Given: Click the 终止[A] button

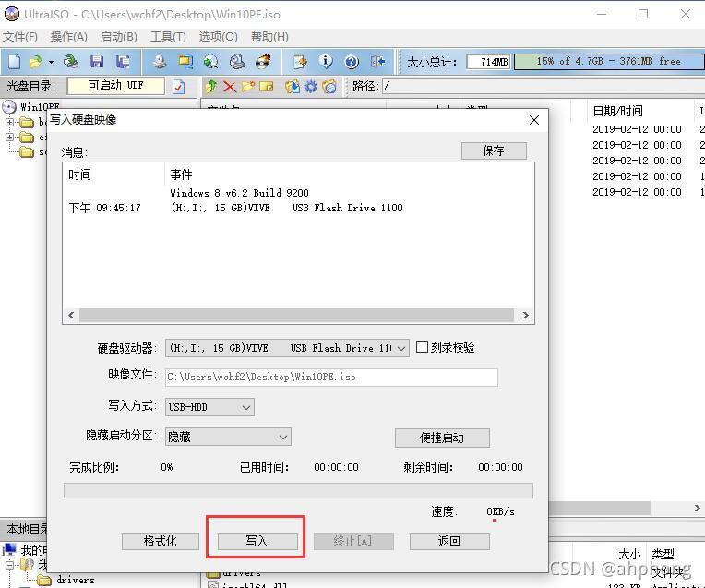Looking at the screenshot, I should tap(353, 541).
